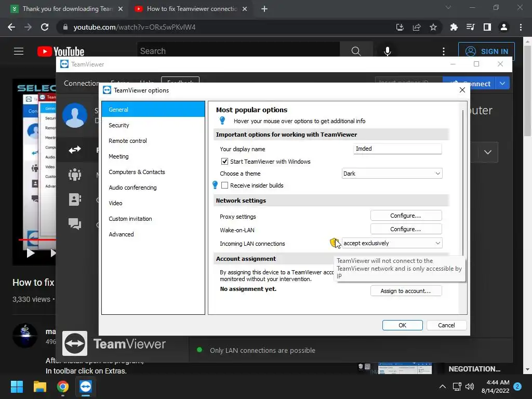The height and width of the screenshot is (399, 532).
Task: Click the TeamViewer logo at bottom left
Action: tap(75, 343)
